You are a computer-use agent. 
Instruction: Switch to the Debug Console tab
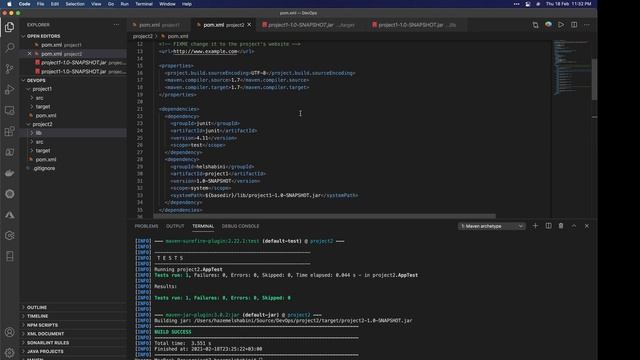coord(240,226)
